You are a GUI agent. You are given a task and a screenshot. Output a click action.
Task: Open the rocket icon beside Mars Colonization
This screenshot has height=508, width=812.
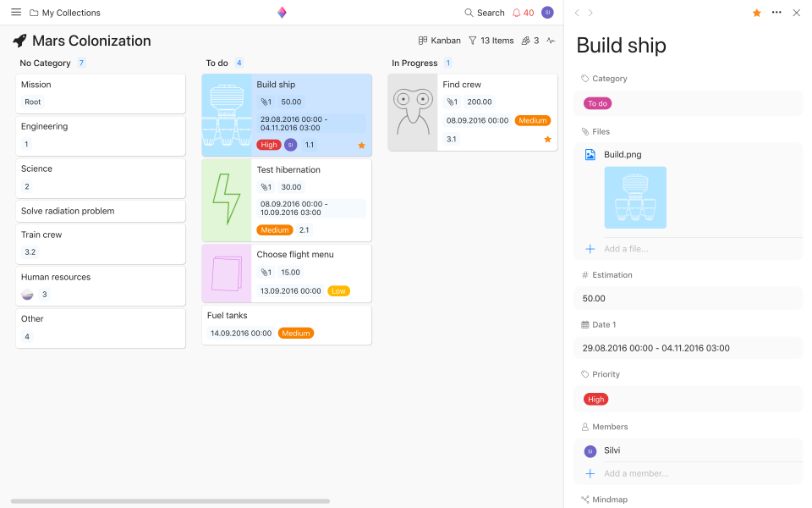(19, 40)
